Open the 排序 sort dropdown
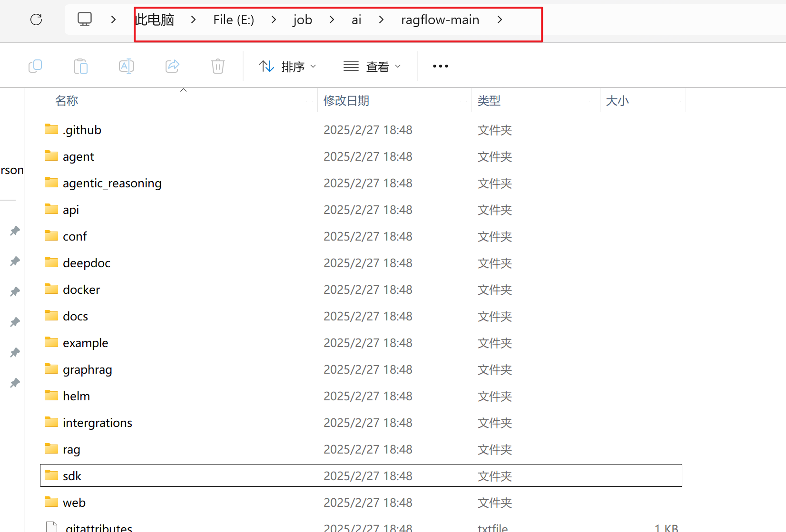 pos(288,66)
